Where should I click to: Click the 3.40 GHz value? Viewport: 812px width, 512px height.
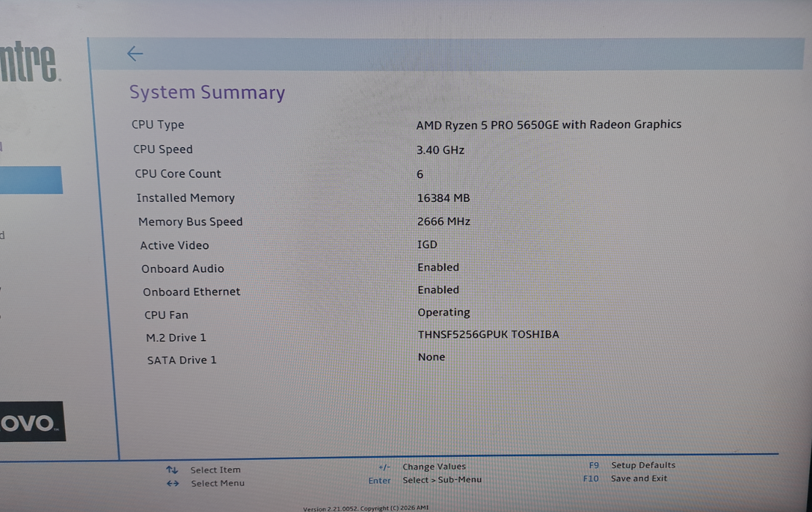click(440, 150)
